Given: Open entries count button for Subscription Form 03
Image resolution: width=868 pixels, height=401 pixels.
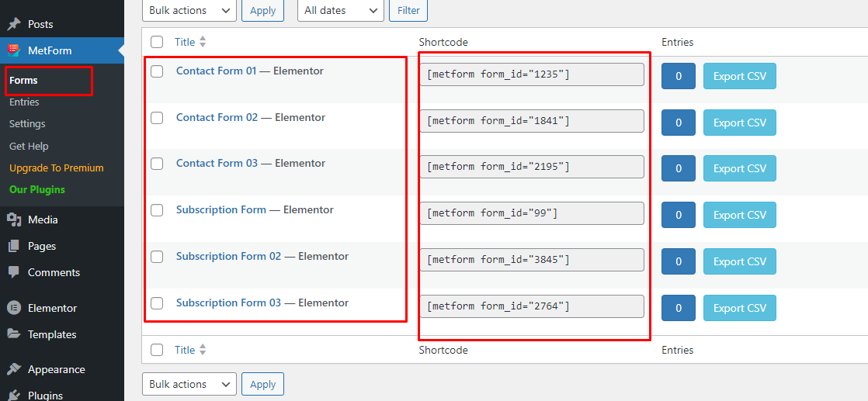Looking at the screenshot, I should (x=679, y=307).
